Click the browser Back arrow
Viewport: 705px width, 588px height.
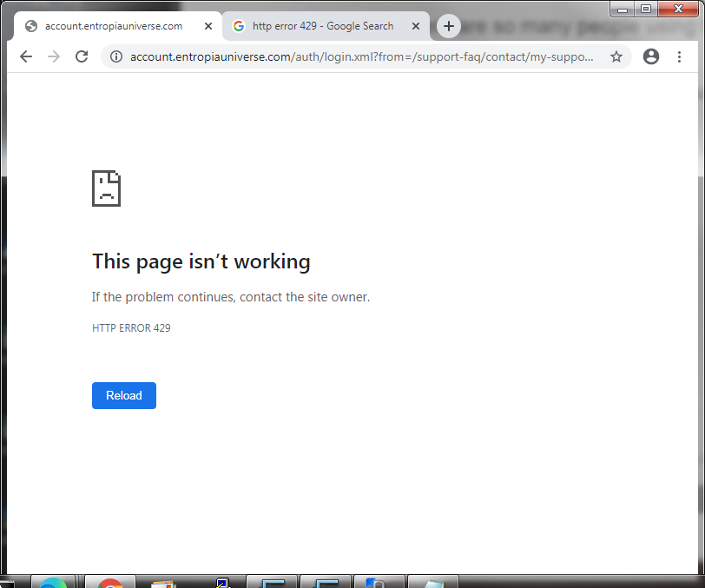26,56
